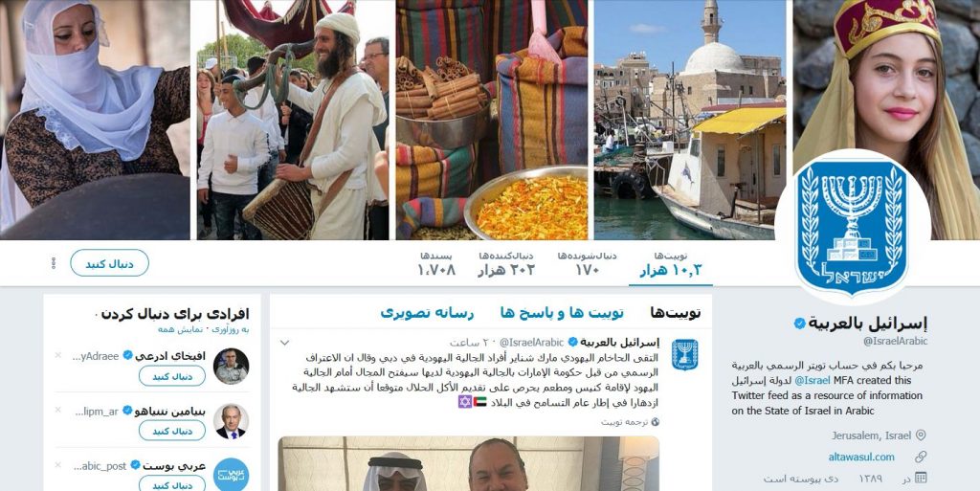Dismiss the Avichay Adraee follow suggestion
Image resolution: width=980 pixels, height=491 pixels.
[58, 355]
